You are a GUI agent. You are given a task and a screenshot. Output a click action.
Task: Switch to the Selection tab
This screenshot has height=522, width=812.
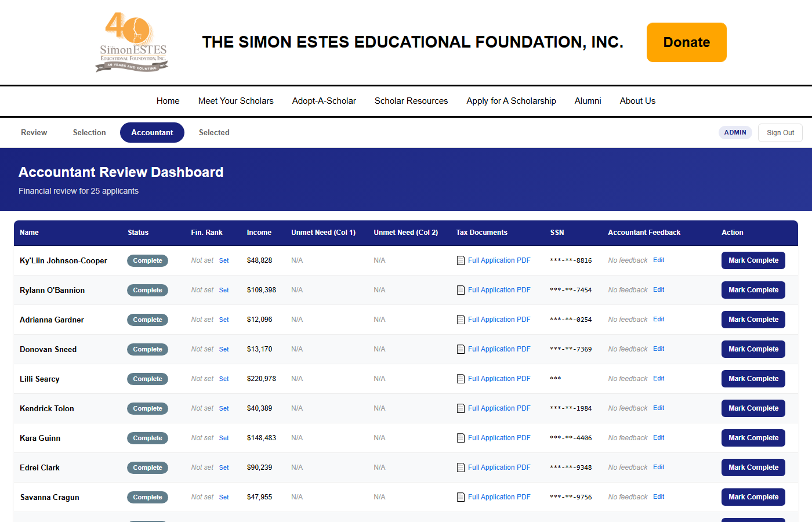tap(89, 132)
